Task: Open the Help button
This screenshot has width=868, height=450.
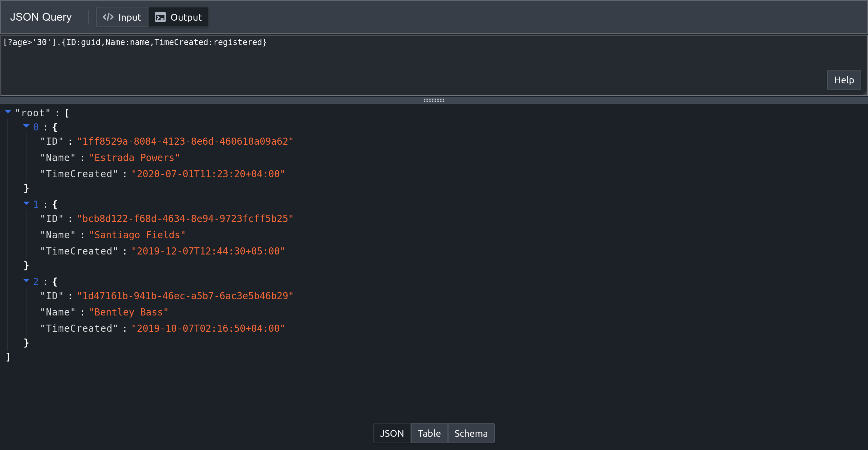Action: tap(844, 80)
